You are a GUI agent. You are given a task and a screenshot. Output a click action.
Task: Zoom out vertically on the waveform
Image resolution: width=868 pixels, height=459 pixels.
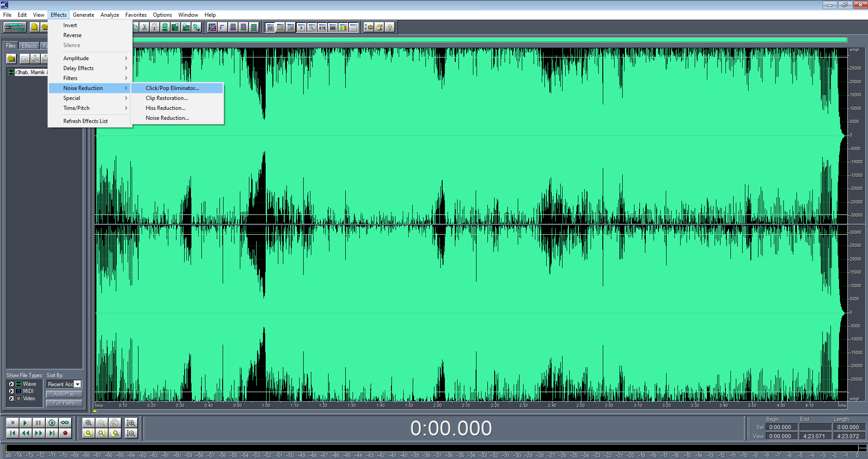tap(131, 433)
